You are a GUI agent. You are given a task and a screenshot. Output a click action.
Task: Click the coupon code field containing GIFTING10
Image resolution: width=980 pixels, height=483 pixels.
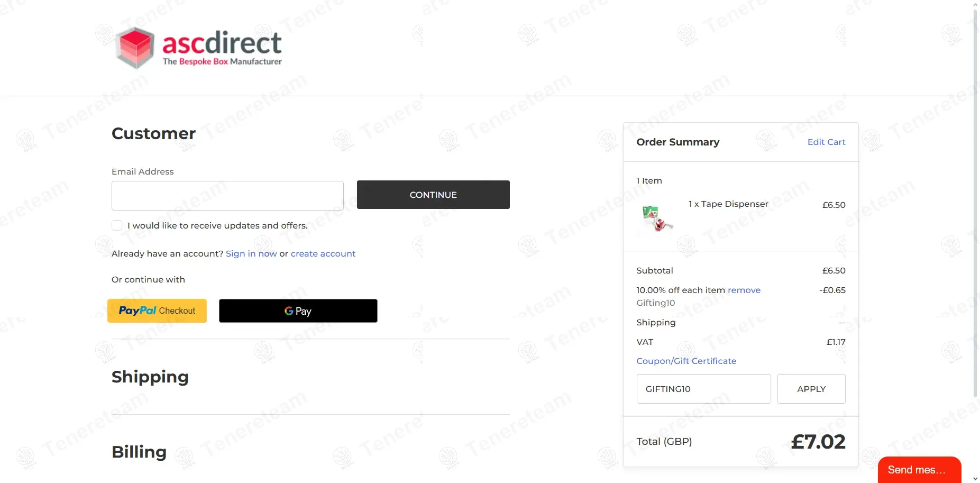click(703, 389)
